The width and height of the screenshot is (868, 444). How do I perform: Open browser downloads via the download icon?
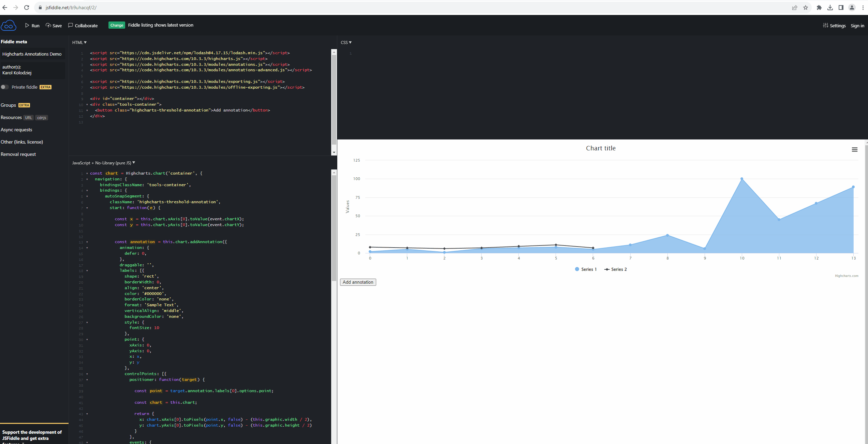tap(830, 7)
